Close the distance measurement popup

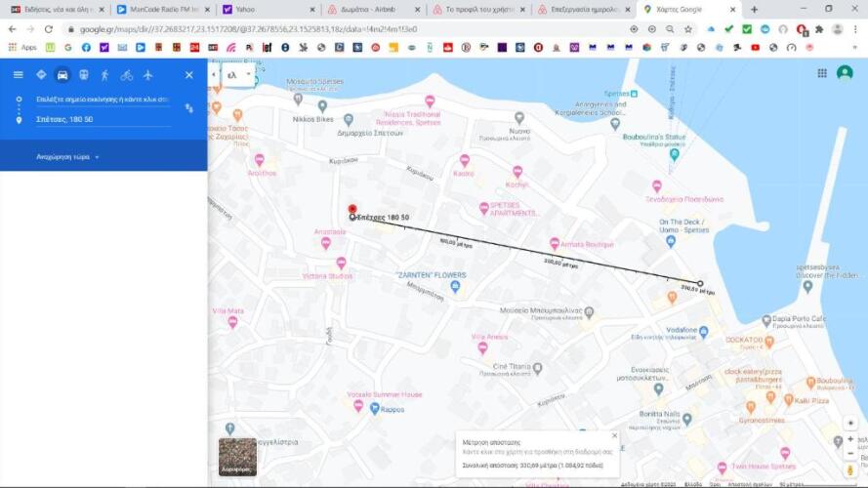pyautogui.click(x=614, y=435)
